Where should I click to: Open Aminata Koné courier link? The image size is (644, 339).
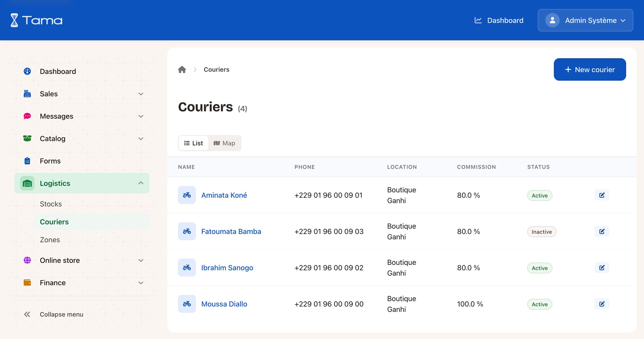224,195
